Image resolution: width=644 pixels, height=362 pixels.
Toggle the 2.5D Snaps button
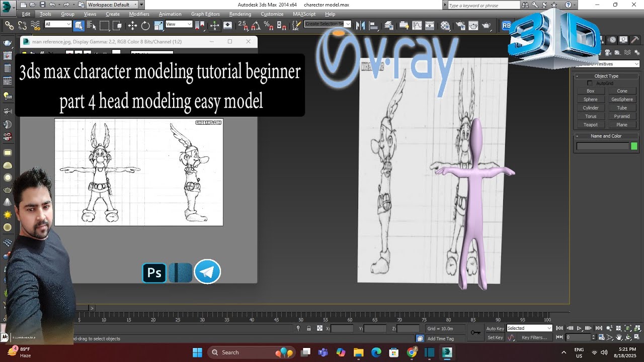pos(243,25)
